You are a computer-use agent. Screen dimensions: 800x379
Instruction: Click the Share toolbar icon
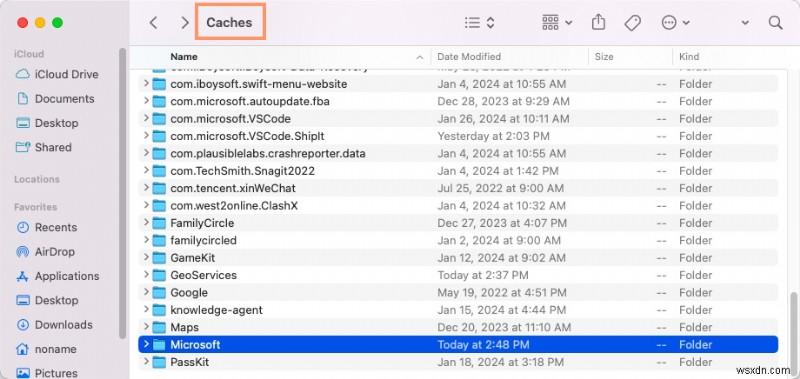pos(598,22)
